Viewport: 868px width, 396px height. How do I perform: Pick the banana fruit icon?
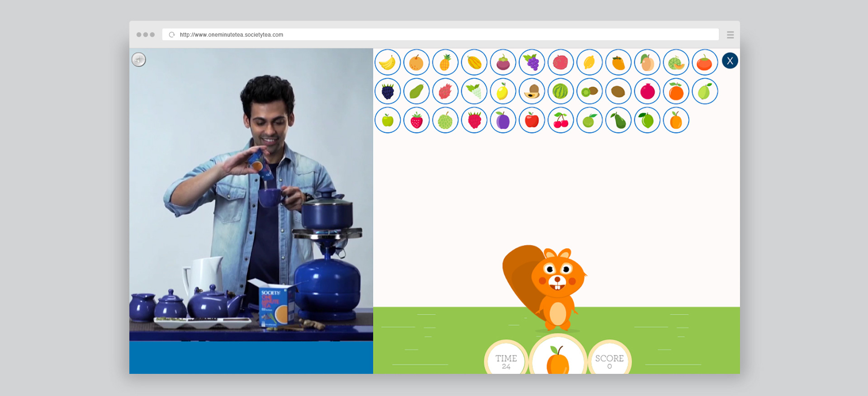388,62
